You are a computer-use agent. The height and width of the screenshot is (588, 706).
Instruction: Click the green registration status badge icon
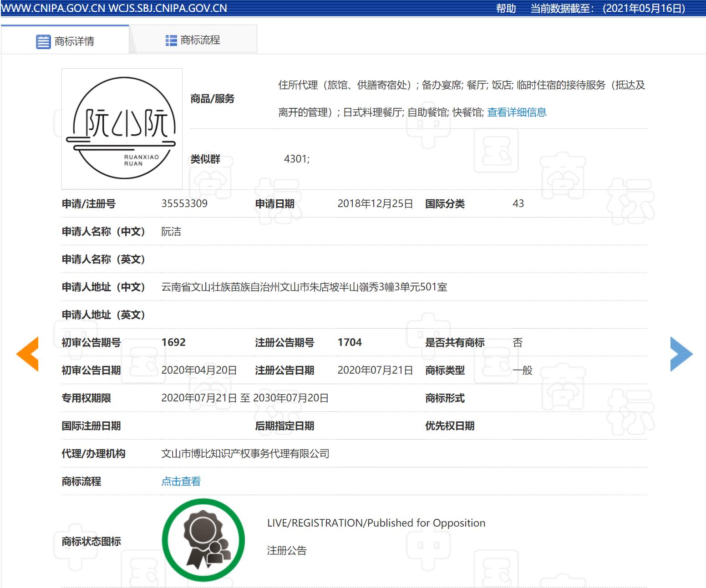(203, 540)
